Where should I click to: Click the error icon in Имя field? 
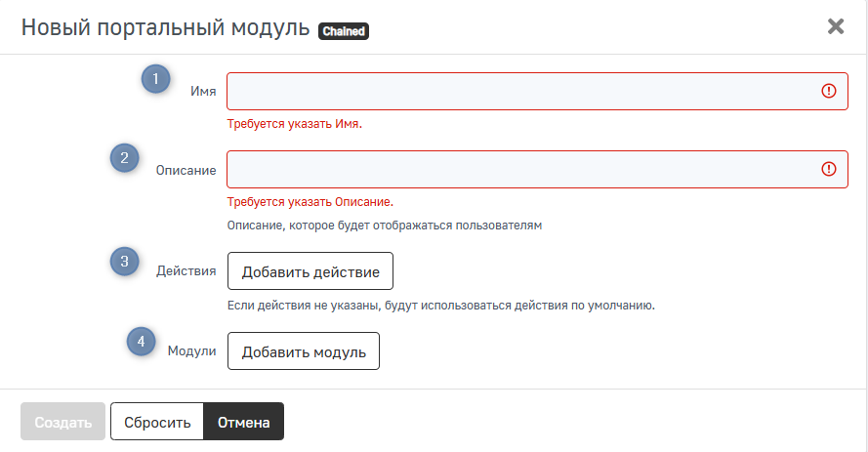tap(829, 91)
